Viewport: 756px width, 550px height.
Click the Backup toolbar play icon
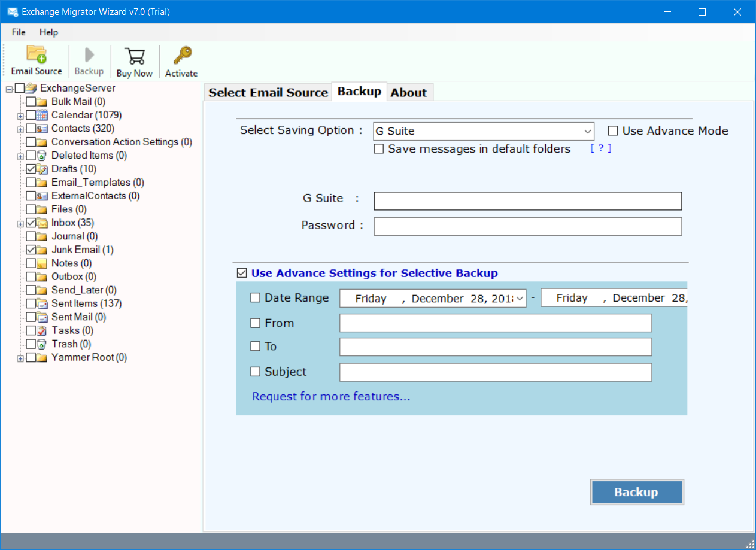89,55
